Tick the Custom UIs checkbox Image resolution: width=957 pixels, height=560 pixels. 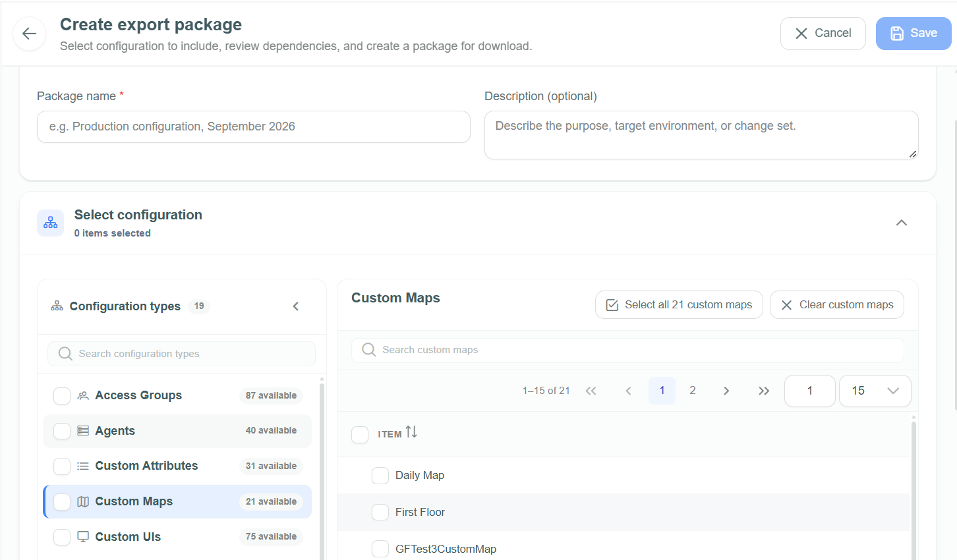tap(62, 537)
